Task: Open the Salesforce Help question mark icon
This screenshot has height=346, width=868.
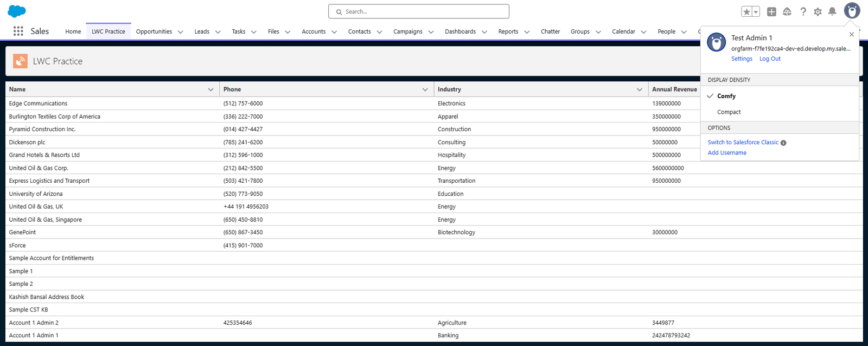Action: pyautogui.click(x=803, y=12)
